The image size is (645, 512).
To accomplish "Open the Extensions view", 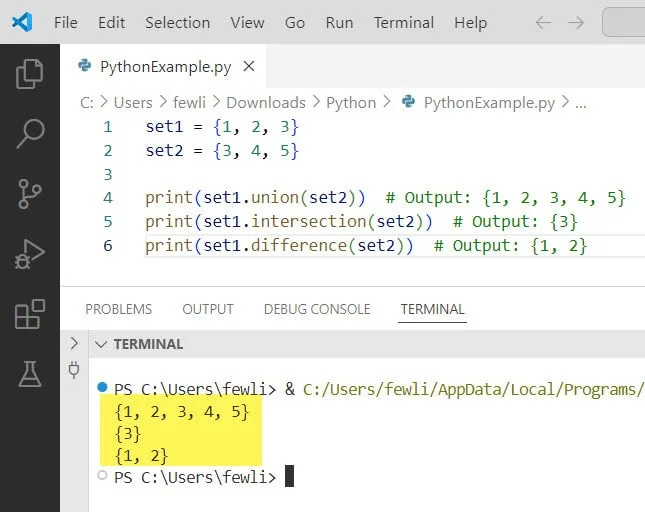I will pyautogui.click(x=30, y=314).
